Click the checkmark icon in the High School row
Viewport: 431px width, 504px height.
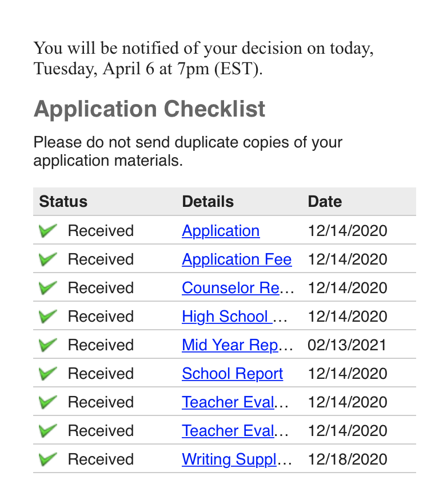coord(48,317)
